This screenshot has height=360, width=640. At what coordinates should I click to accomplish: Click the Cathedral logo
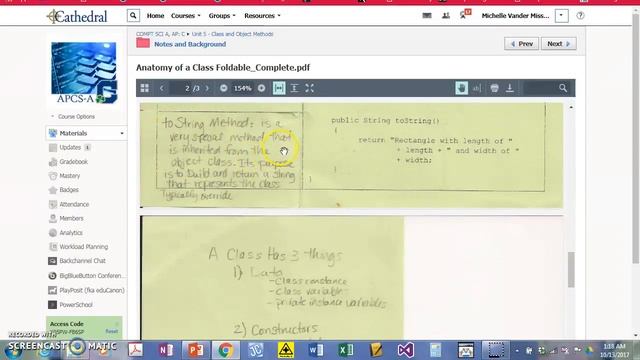point(77,16)
